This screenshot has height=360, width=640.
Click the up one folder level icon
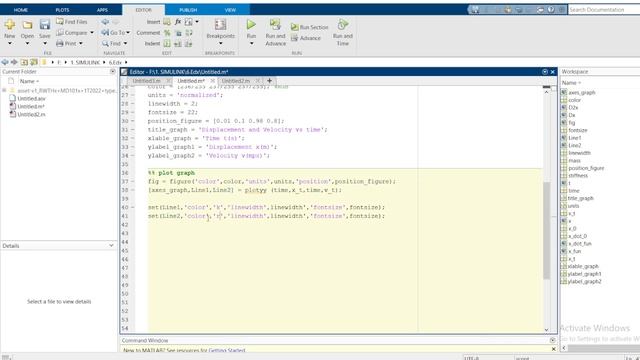click(24, 62)
